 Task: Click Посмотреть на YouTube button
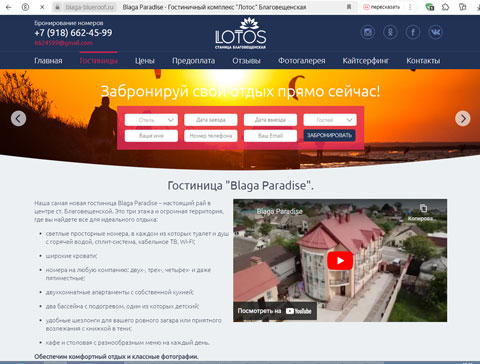[x=275, y=311]
